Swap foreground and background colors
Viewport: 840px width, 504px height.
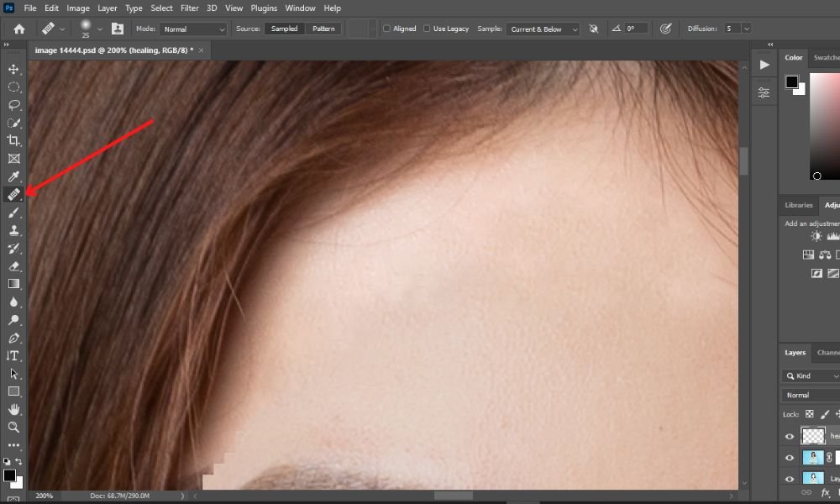point(18,461)
